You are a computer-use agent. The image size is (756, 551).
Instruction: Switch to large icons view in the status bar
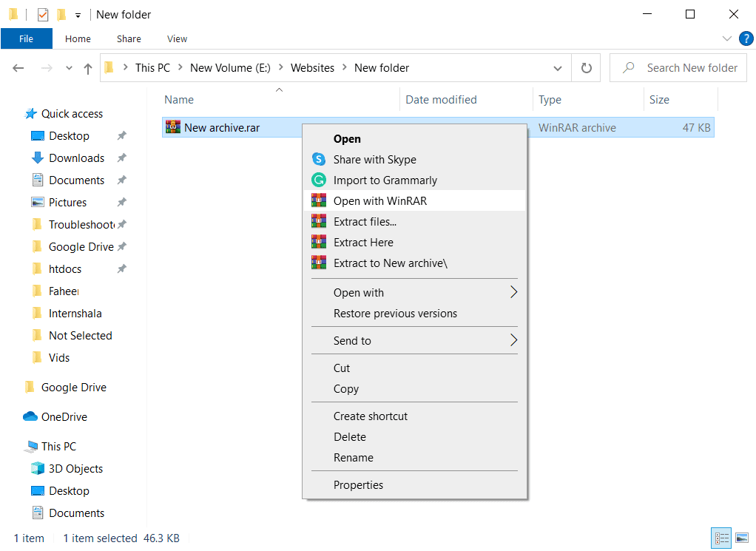click(742, 538)
